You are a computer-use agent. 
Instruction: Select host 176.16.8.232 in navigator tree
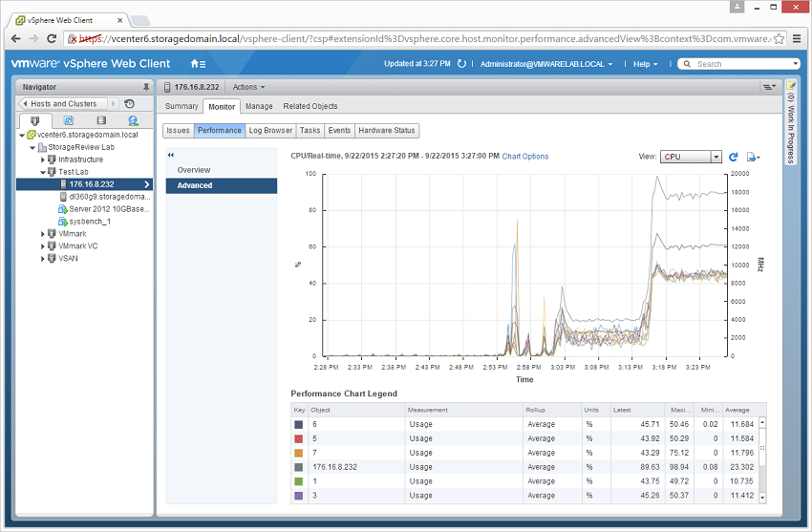pos(84,184)
